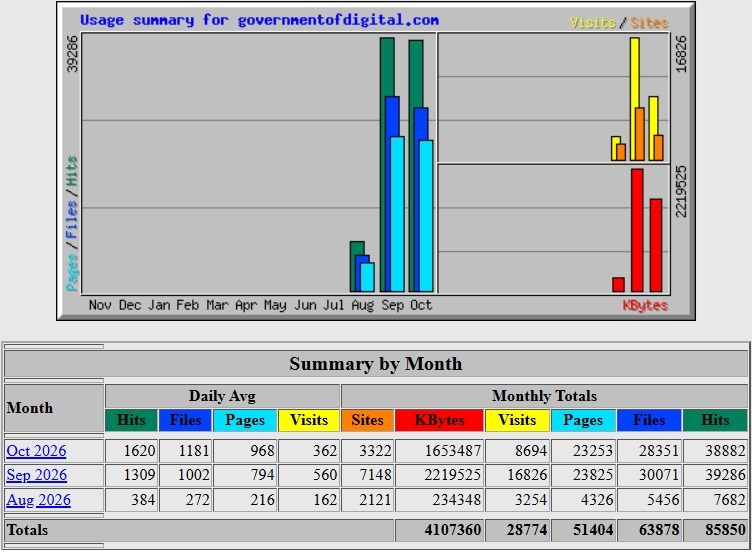
Task: Click Aug 2026 sites value 2121
Action: click(376, 500)
